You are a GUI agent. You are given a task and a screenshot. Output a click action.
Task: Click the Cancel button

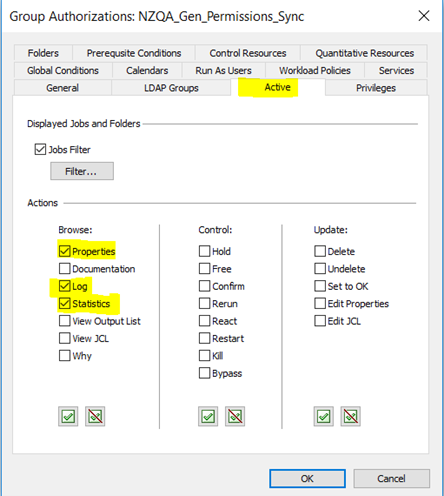[x=392, y=479]
